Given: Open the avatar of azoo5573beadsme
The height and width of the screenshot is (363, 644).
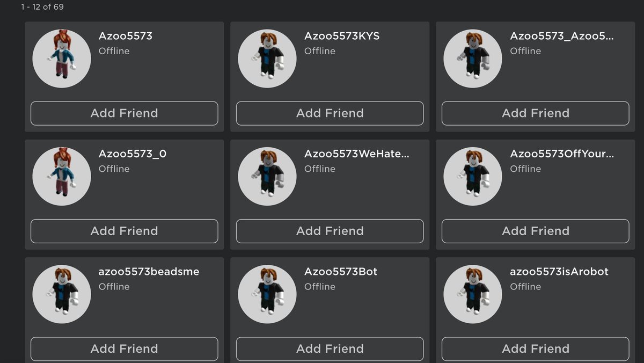Looking at the screenshot, I should 62,294.
